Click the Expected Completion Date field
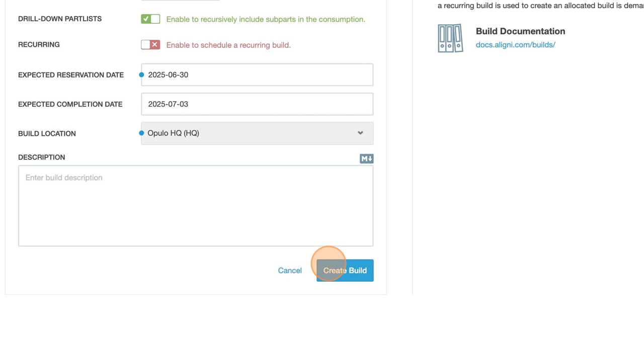This screenshot has width=644, height=359. (x=257, y=104)
